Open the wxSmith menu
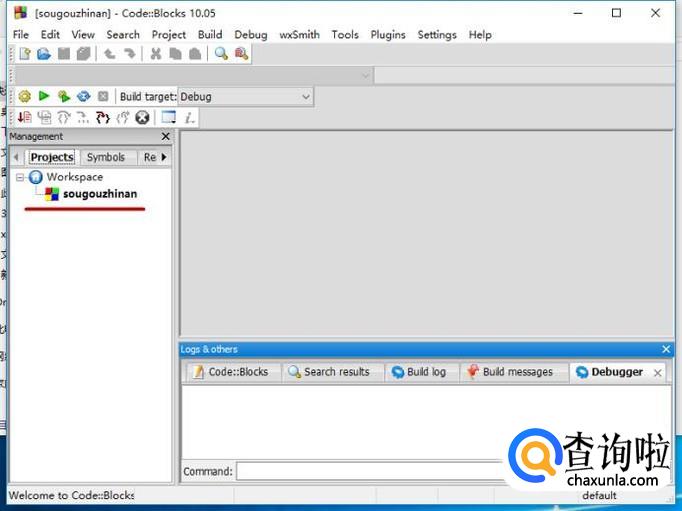The width and height of the screenshot is (682, 511). pyautogui.click(x=299, y=34)
